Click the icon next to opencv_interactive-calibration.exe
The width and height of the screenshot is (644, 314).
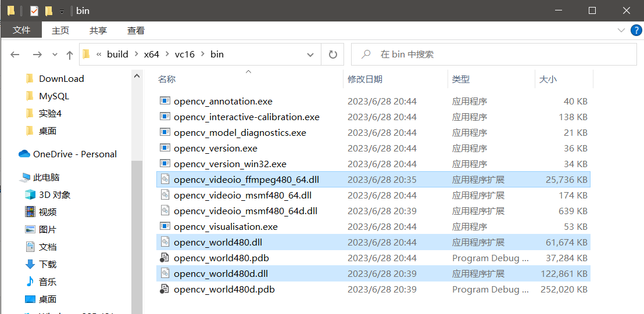(164, 117)
